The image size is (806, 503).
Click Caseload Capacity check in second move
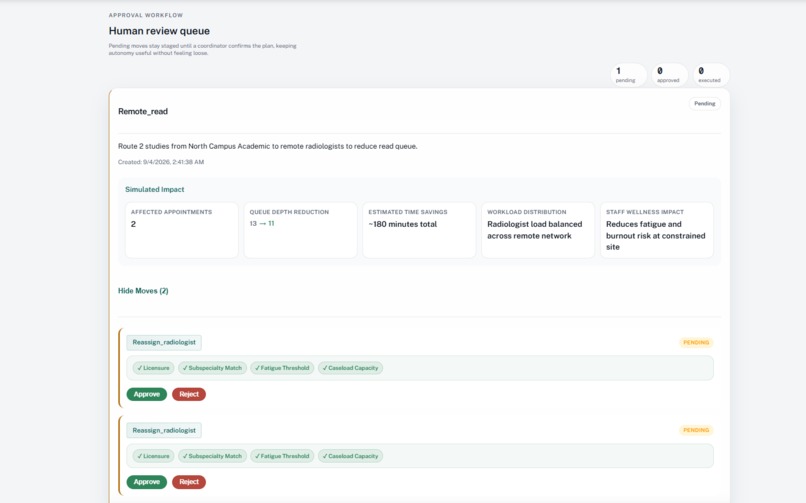click(x=351, y=456)
